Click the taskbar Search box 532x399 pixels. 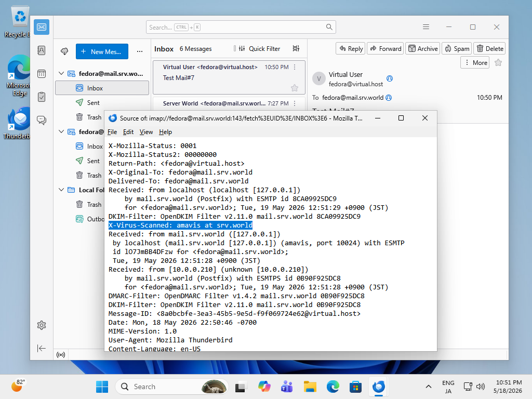tap(171, 387)
